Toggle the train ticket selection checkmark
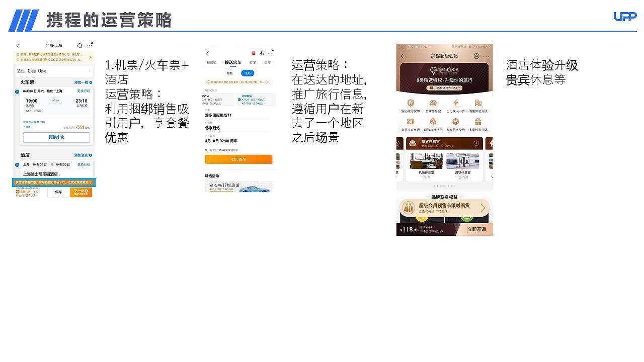The height and width of the screenshot is (362, 644). click(x=18, y=92)
